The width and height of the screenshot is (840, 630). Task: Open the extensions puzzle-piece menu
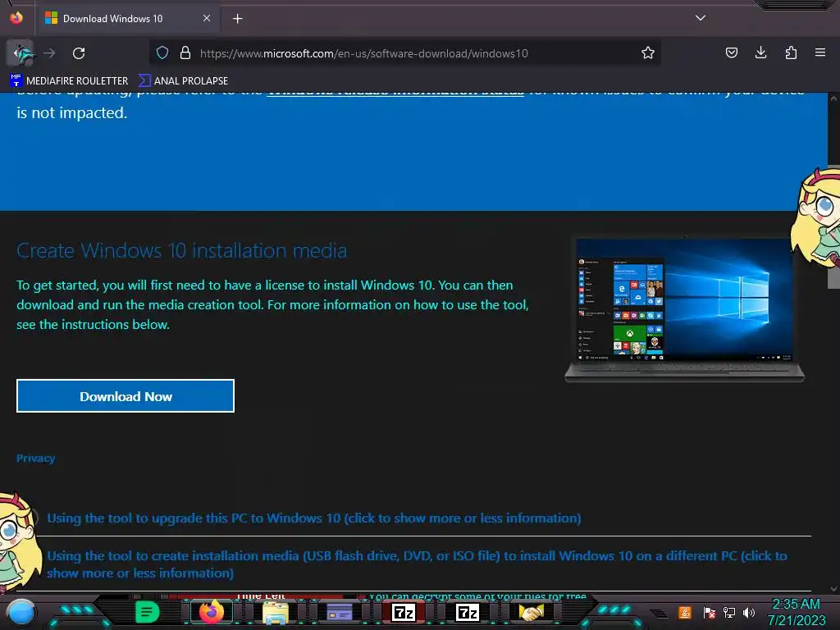(791, 52)
